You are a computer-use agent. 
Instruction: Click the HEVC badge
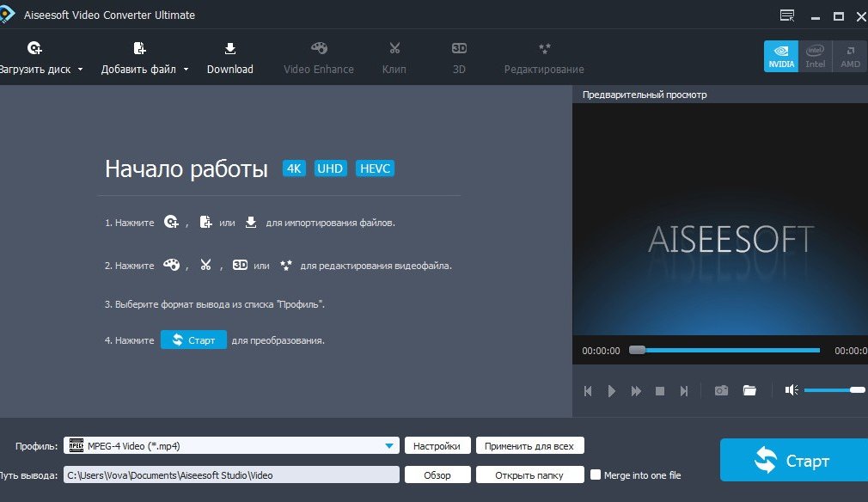(375, 168)
